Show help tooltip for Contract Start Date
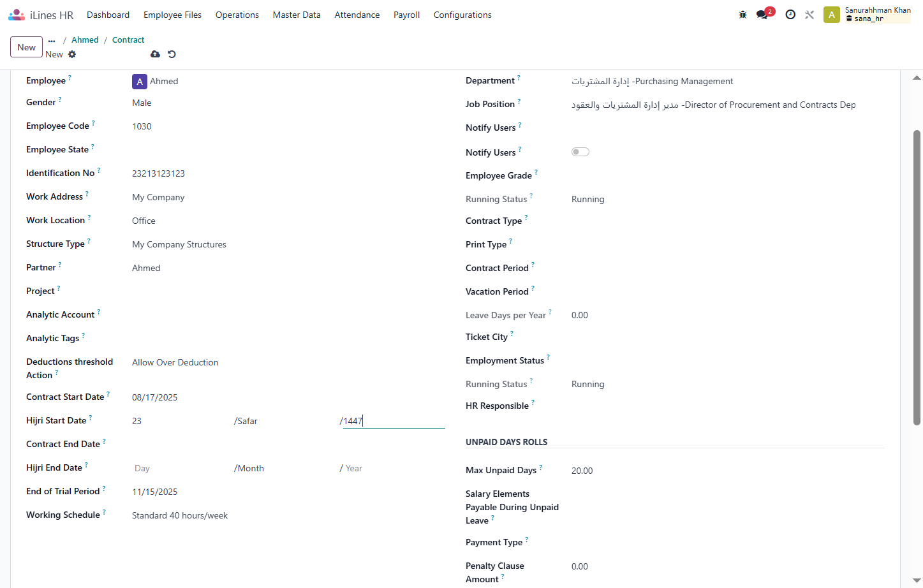The height and width of the screenshot is (588, 923). click(x=108, y=393)
